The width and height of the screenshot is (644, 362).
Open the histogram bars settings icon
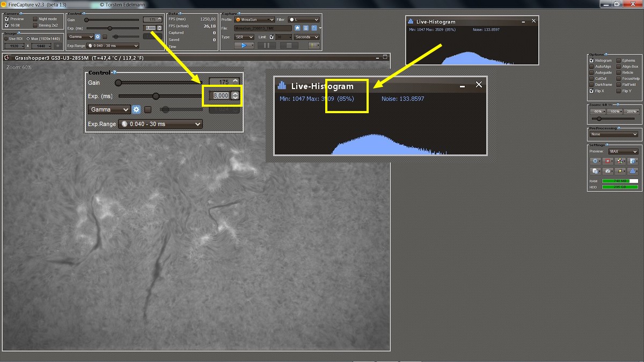[632, 171]
